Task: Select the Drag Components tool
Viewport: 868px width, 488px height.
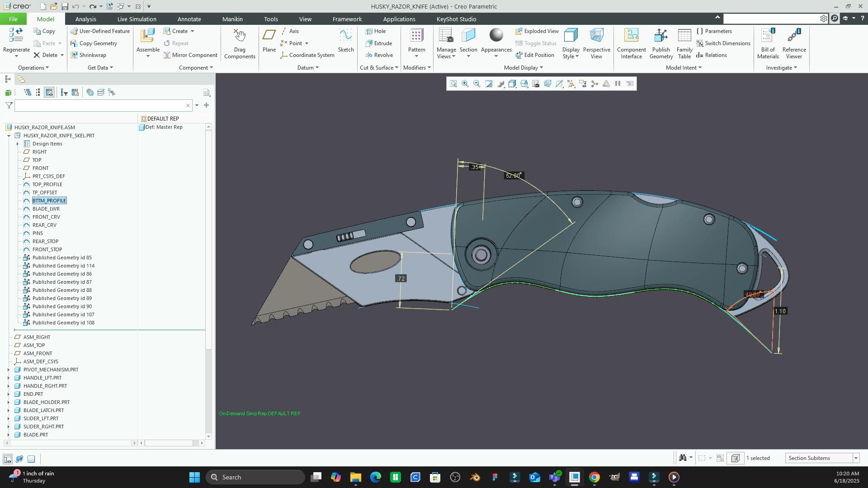Action: click(240, 44)
